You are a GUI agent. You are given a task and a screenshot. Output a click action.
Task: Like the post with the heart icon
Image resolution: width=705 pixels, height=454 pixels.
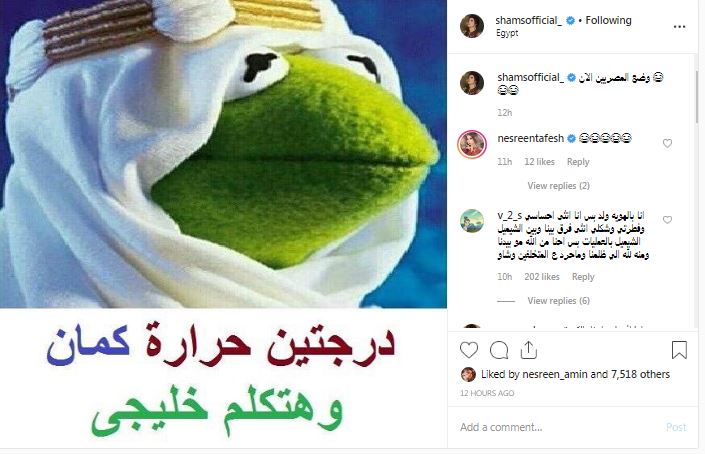469,350
